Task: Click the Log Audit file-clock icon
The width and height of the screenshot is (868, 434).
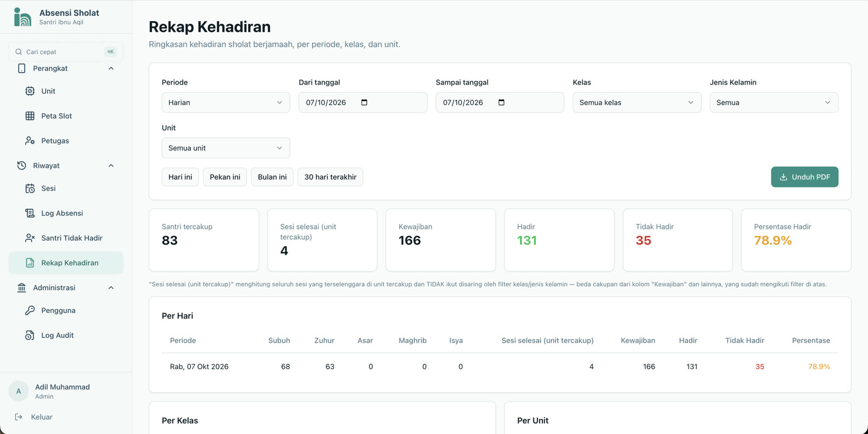Action: coord(30,335)
